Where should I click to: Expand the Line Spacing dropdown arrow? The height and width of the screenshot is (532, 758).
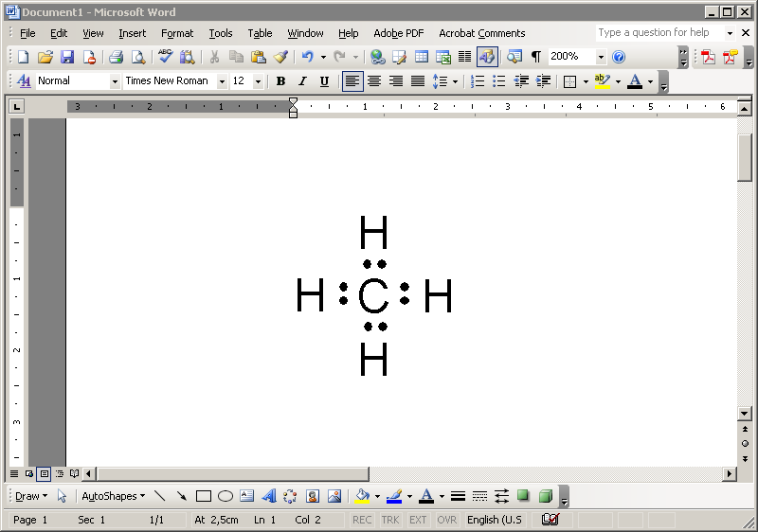pyautogui.click(x=455, y=81)
